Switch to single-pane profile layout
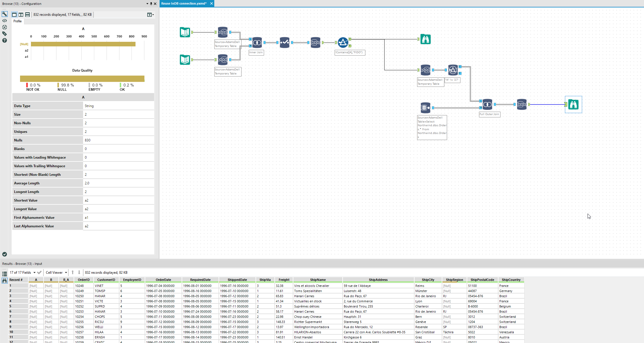This screenshot has height=343, width=644. 14,15
